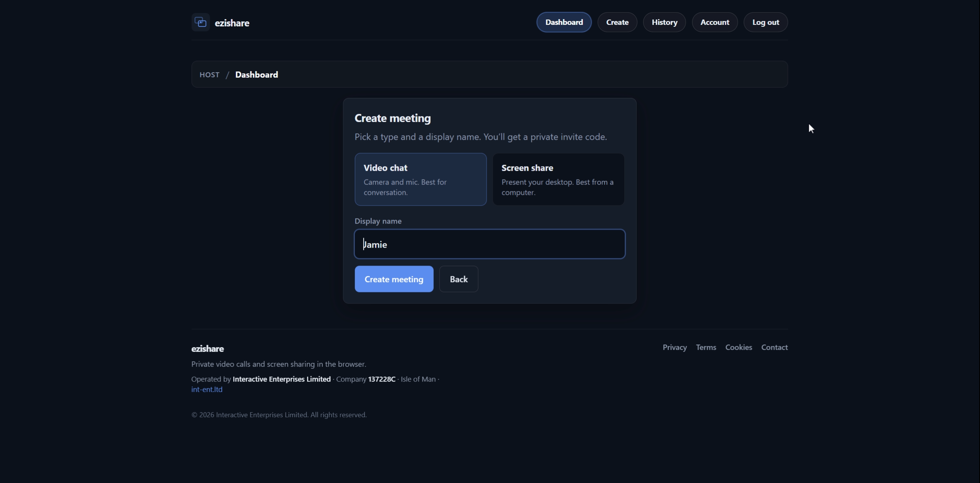Visit the int-ent.ltd link
980x483 pixels.
point(207,389)
